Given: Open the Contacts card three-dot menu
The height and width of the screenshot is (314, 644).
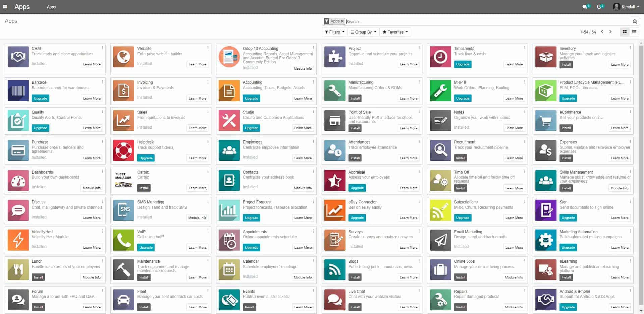Looking at the screenshot, I should pyautogui.click(x=314, y=172).
